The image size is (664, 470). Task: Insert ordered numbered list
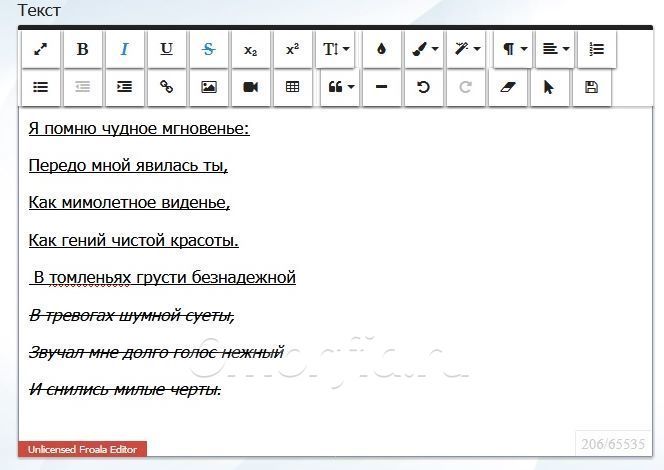597,50
